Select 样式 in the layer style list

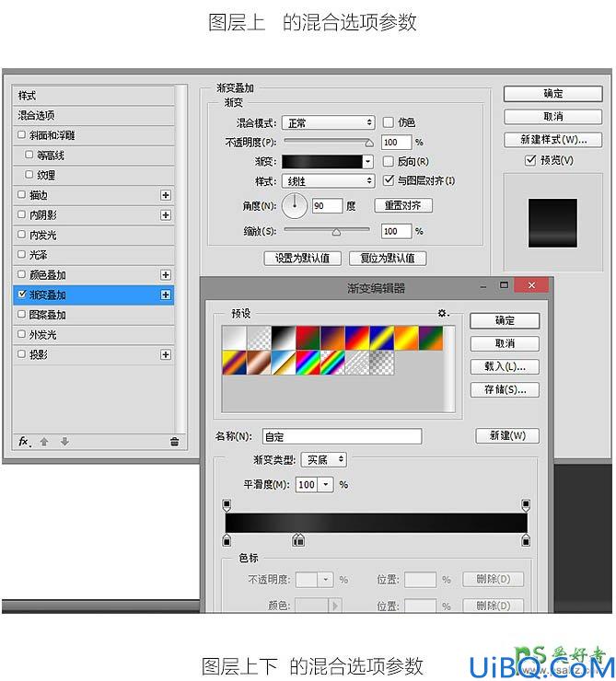(93, 96)
